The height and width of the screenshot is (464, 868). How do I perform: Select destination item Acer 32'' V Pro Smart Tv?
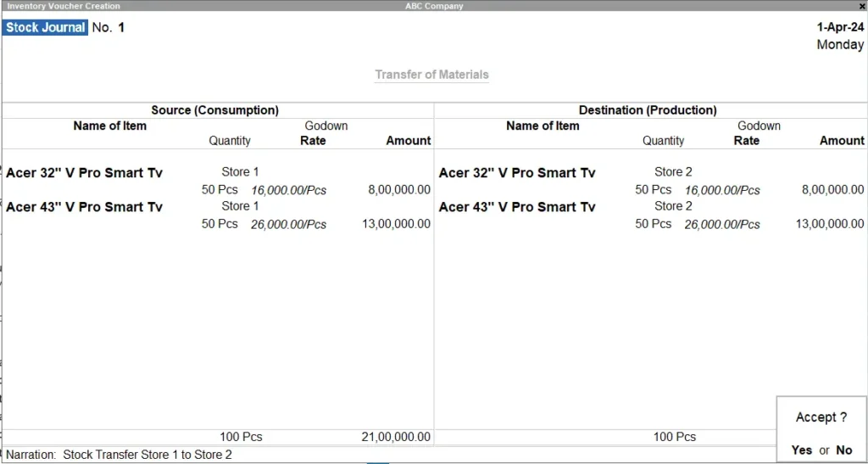coord(517,173)
